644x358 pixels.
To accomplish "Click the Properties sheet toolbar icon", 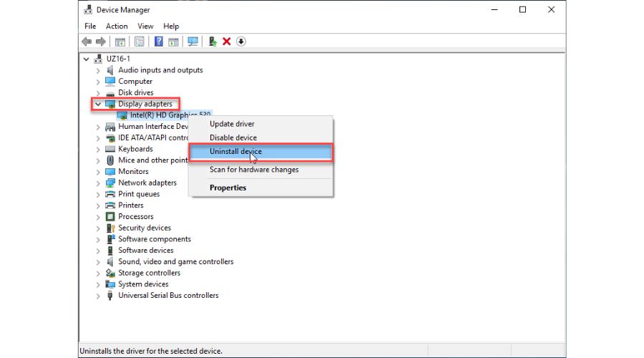I will [x=140, y=42].
